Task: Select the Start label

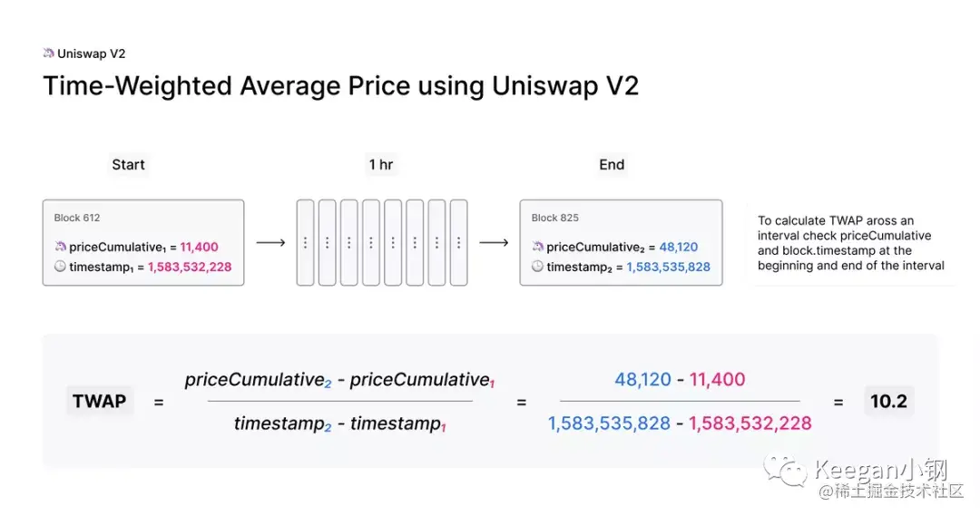Action: pyautogui.click(x=128, y=164)
